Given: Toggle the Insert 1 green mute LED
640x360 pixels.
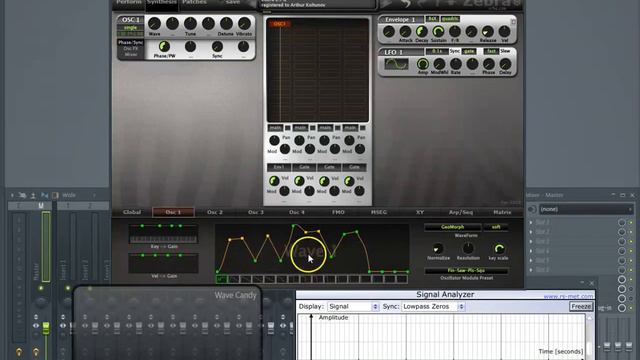Looking at the screenshot, I should [x=68, y=288].
